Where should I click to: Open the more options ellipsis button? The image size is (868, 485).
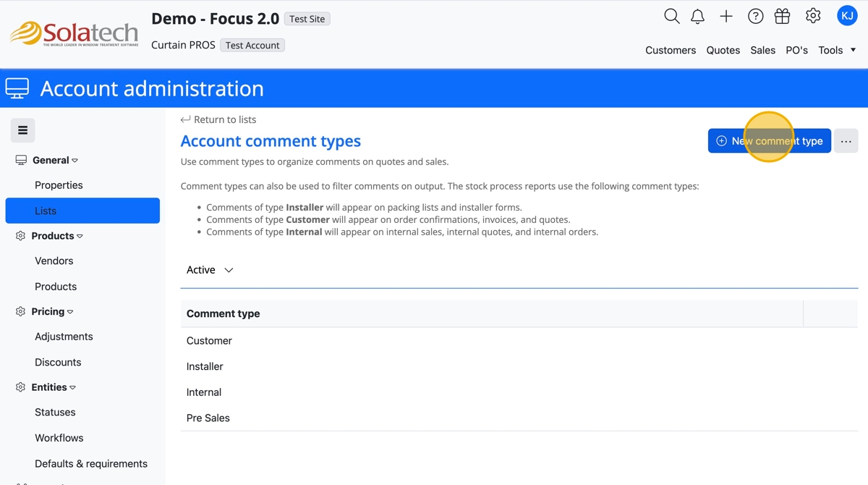tap(846, 141)
